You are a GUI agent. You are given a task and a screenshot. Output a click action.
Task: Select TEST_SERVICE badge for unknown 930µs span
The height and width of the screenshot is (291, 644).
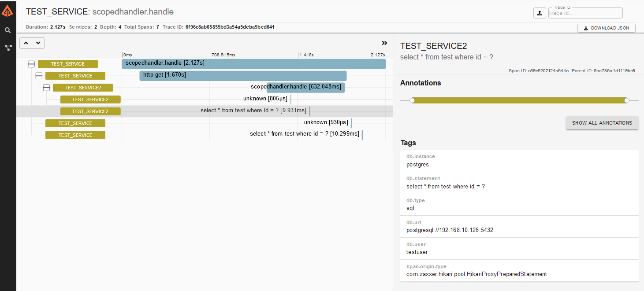point(75,123)
